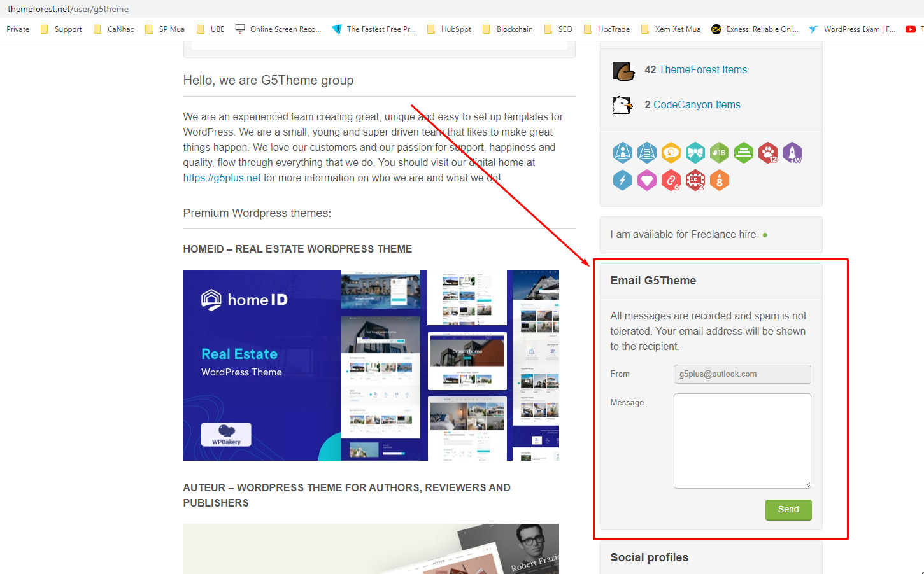
Task: Click the green stacked steps badge
Action: [744, 153]
